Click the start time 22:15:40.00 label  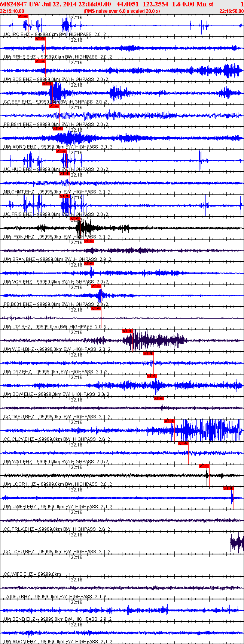[x=12, y=11]
